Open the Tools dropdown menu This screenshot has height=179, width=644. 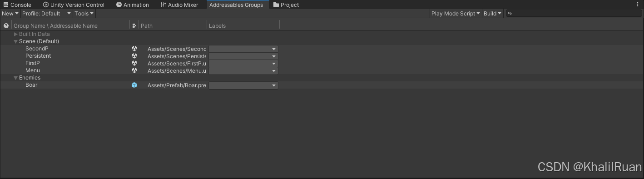click(84, 14)
